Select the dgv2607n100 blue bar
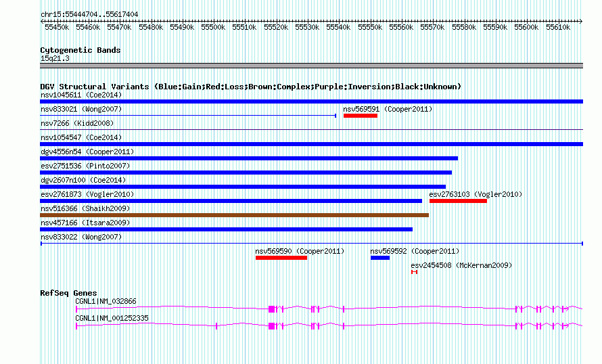The height and width of the screenshot is (364, 602). pos(243,187)
